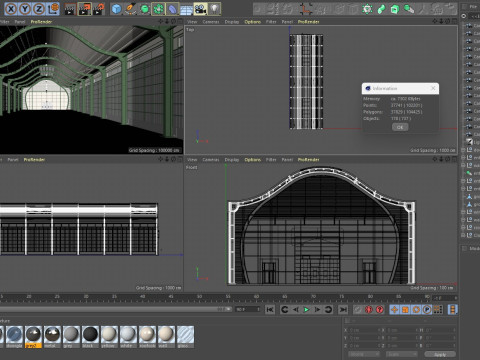Select the yellow material swatch
The image size is (480, 360).
point(109,337)
